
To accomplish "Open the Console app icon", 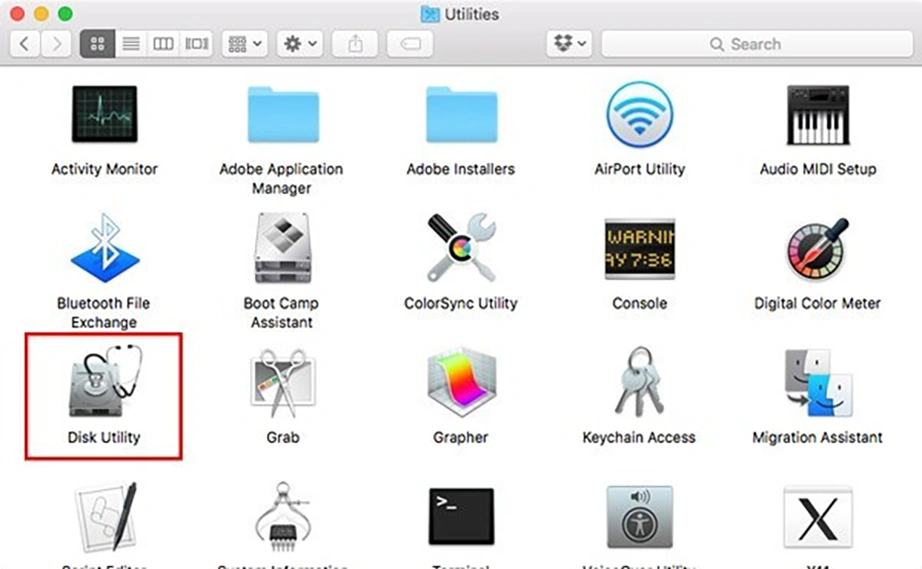I will 640,249.
